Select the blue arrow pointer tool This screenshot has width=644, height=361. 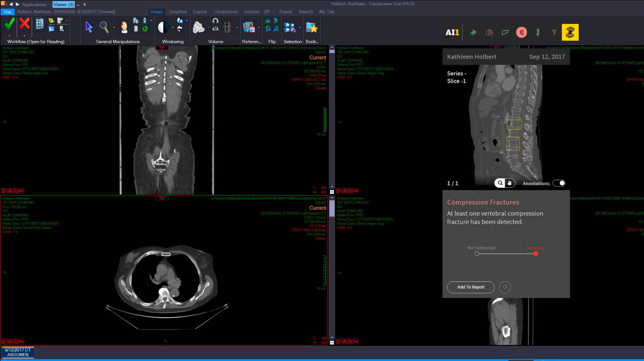click(x=89, y=27)
